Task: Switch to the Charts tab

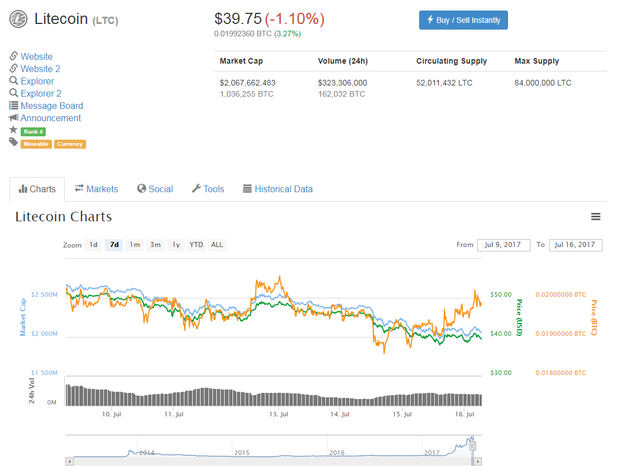Action: tap(37, 189)
